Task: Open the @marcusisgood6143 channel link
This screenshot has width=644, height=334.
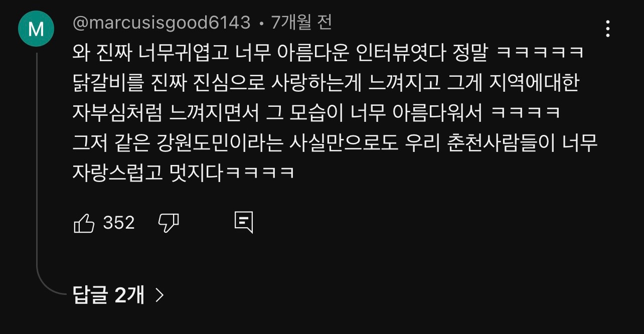Action: tap(162, 23)
